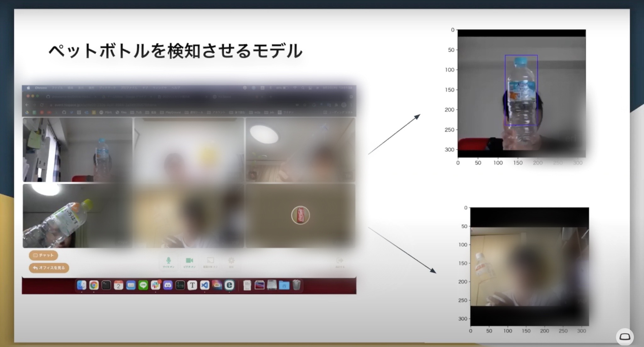The width and height of the screenshot is (644, 347).
Task: Open the Chrome menu in menu bar
Action: point(41,88)
